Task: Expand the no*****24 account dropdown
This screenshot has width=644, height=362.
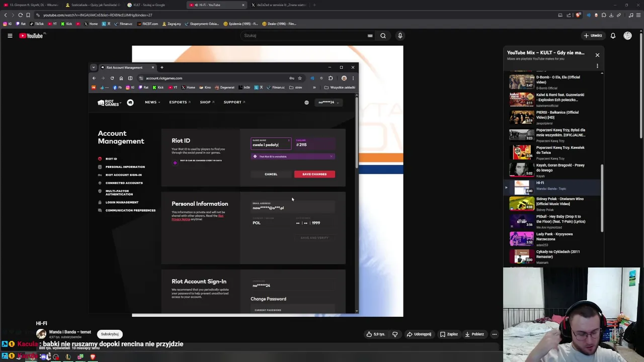Action: pos(329,103)
